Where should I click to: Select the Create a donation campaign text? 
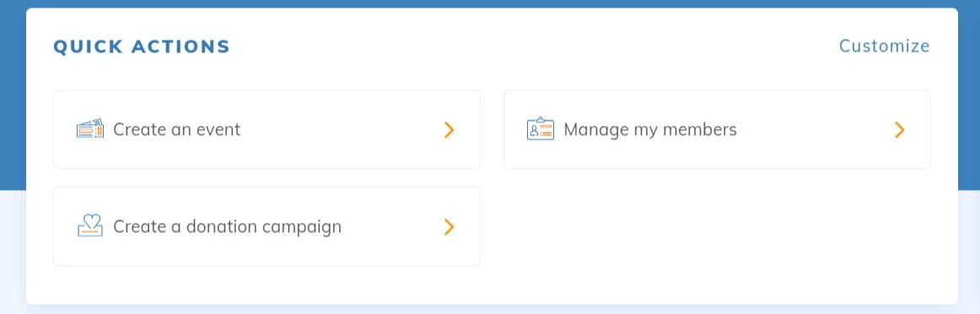point(228,226)
